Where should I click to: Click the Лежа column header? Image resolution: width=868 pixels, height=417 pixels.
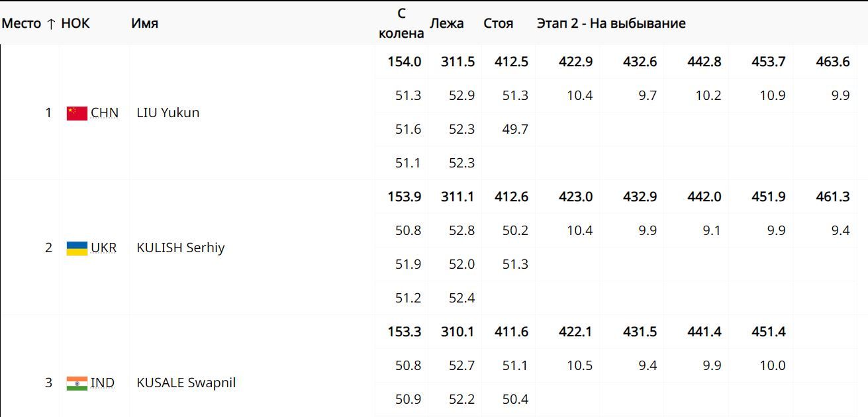pos(447,24)
